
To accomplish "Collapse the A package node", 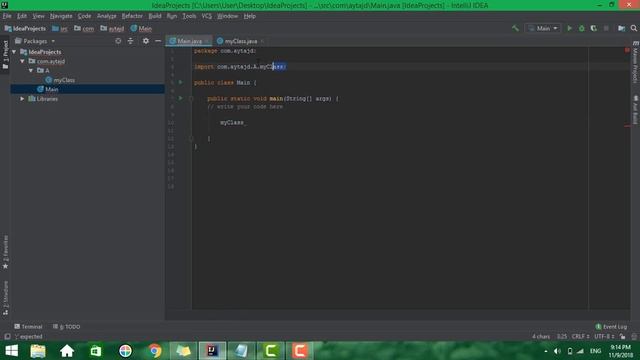I will coord(31,71).
